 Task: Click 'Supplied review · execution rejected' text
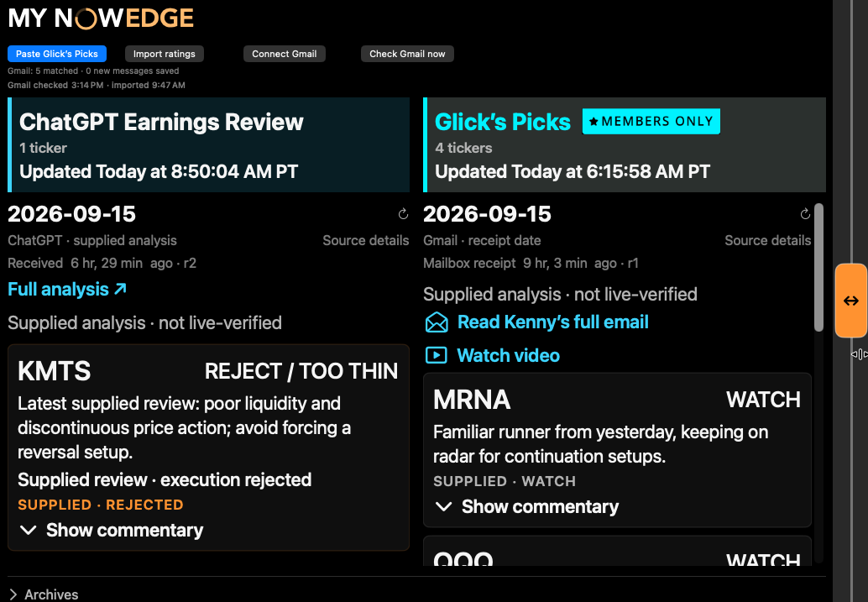coord(165,479)
